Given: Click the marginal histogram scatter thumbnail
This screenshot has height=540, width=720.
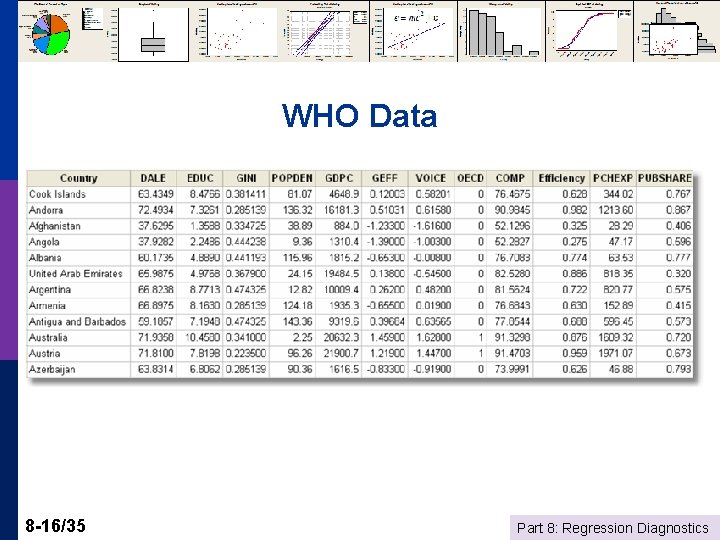Looking at the screenshot, I should pos(677,31).
